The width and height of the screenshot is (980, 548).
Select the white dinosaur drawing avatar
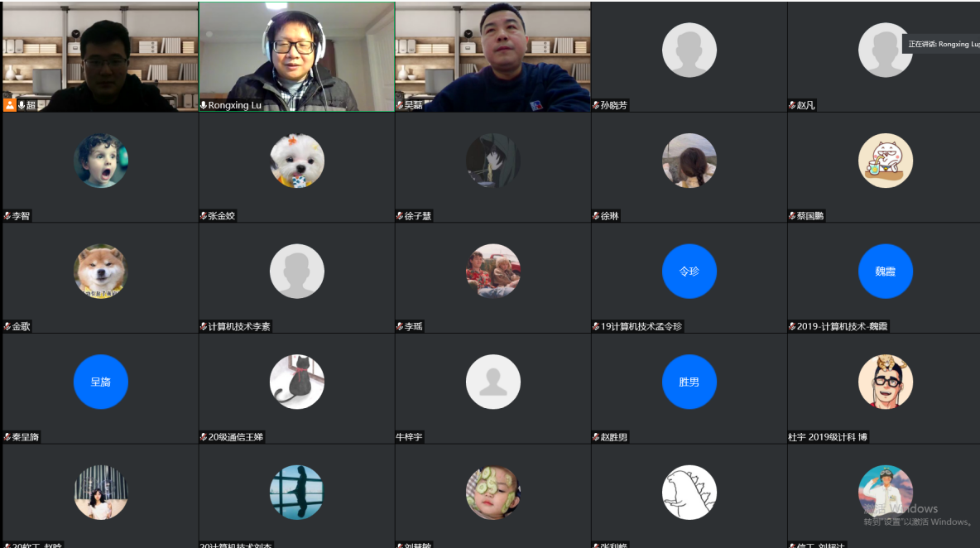689,492
